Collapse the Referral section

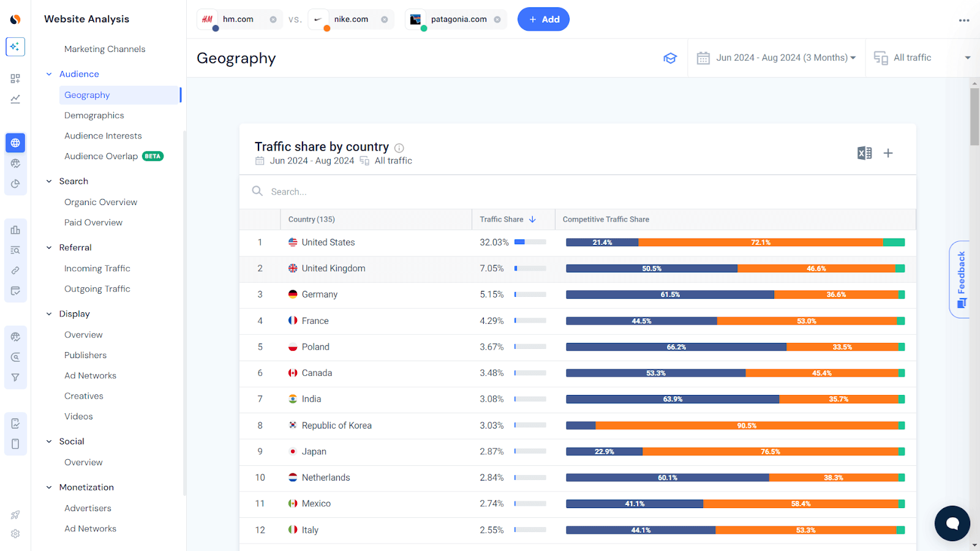point(49,248)
